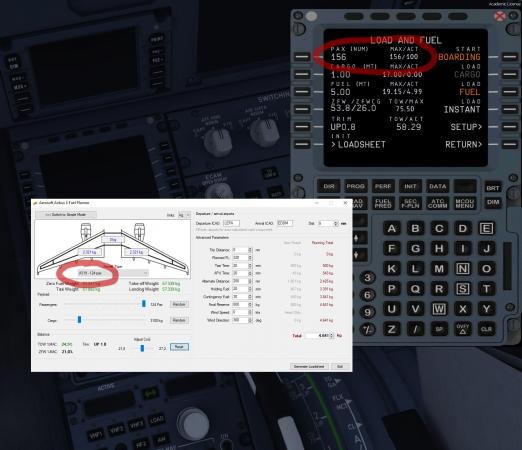Open the FUEL PRED page key
522x450 pixels.
pyautogui.click(x=383, y=203)
